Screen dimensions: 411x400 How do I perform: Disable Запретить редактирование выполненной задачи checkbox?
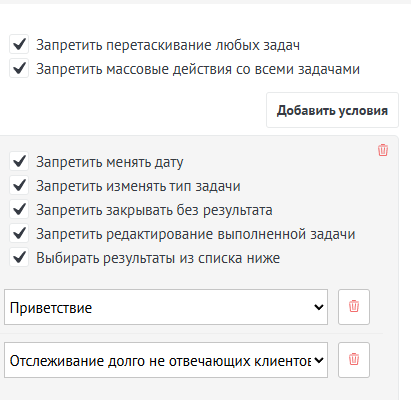19,233
